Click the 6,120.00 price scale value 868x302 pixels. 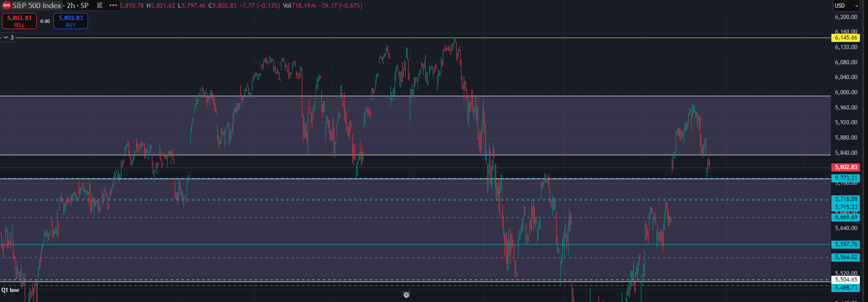click(846, 47)
